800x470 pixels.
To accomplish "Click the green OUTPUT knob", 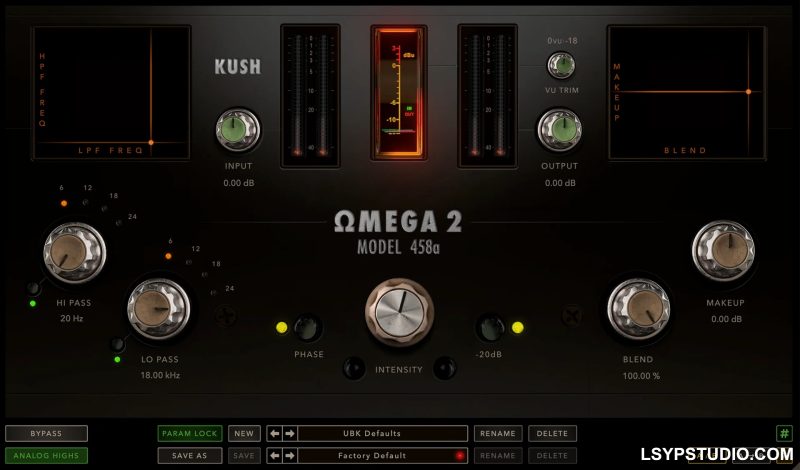I will [x=560, y=130].
